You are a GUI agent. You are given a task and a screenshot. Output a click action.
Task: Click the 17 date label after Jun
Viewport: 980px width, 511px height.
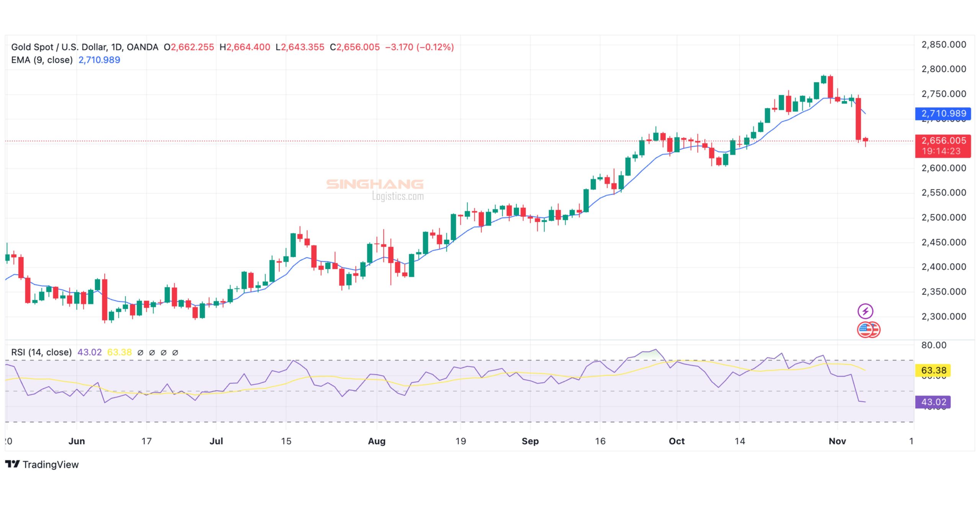point(146,441)
